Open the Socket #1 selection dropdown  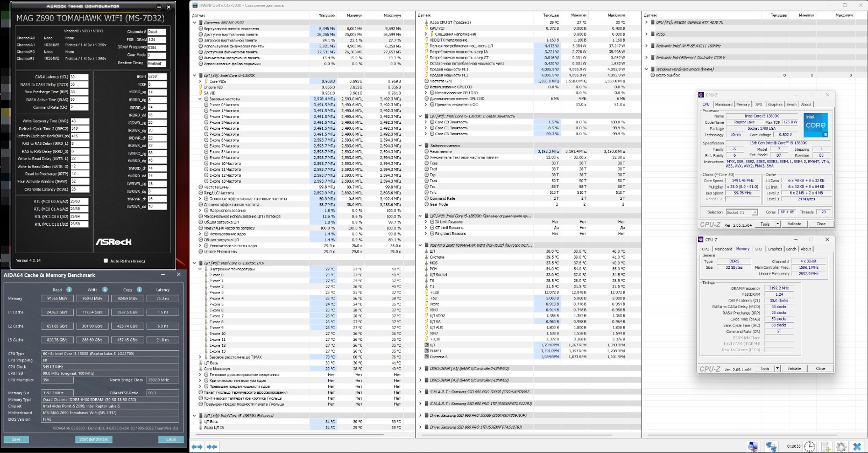[742, 212]
